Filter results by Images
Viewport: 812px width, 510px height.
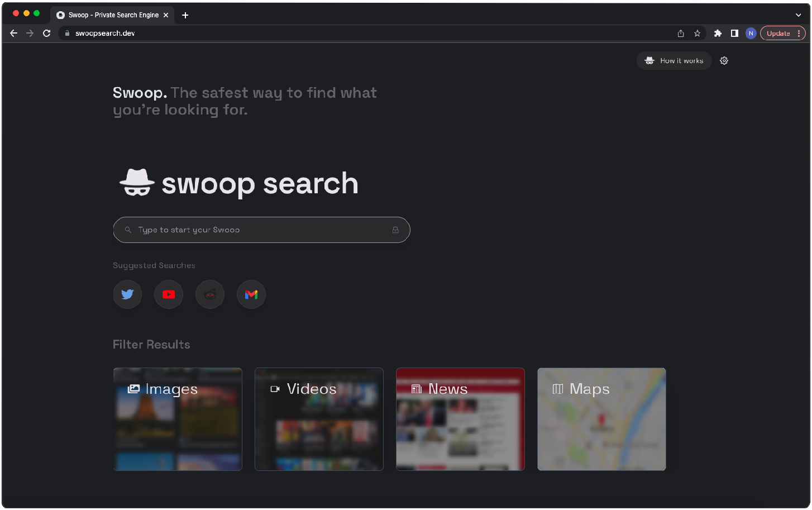point(178,419)
